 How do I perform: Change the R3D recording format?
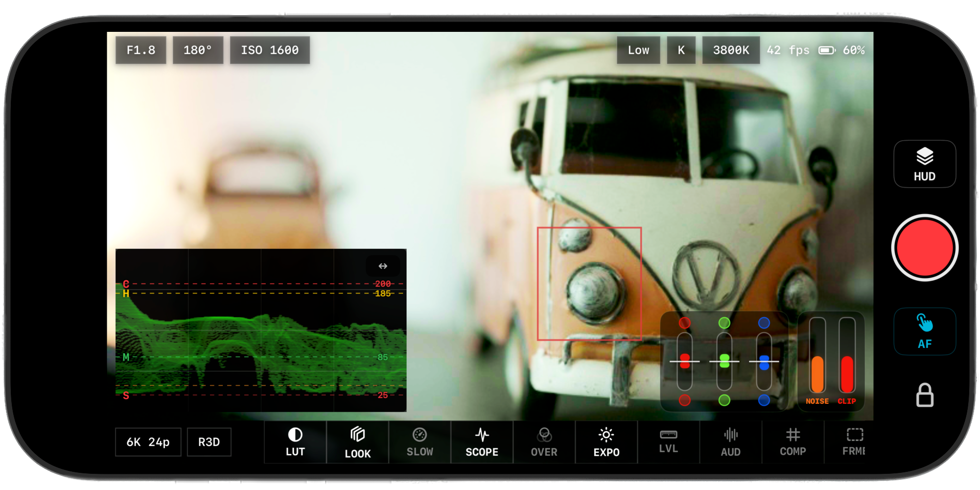click(209, 442)
